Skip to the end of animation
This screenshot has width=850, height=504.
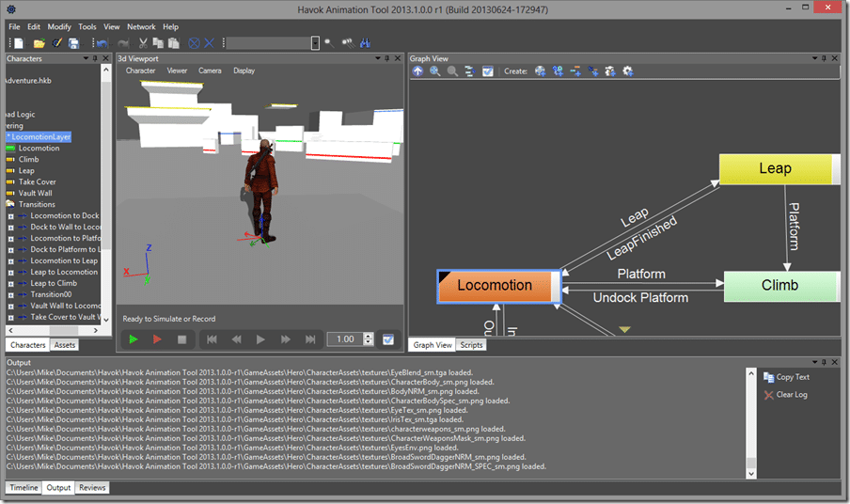(x=310, y=339)
